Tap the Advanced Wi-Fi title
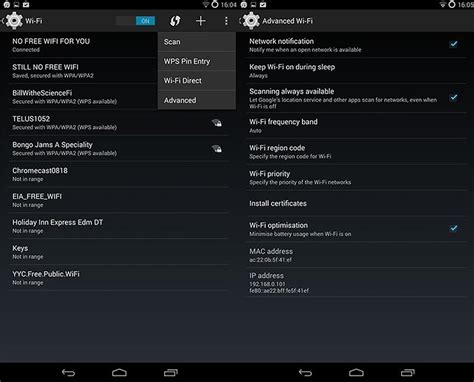Viewport: 474px width, 382px height. 287,21
